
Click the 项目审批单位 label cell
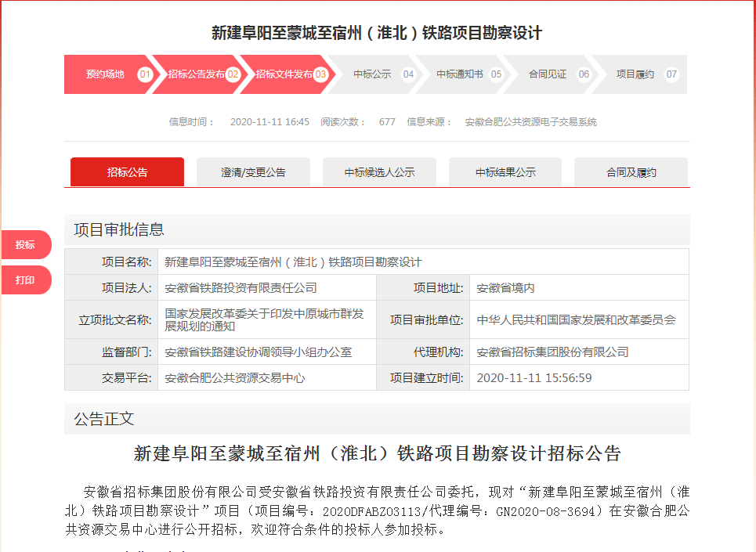click(x=423, y=319)
